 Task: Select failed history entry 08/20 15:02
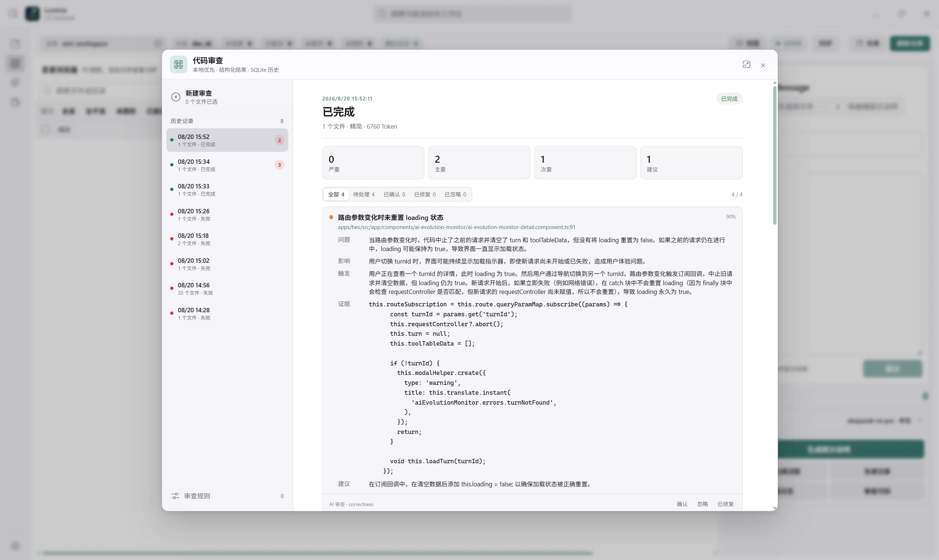coord(227,264)
